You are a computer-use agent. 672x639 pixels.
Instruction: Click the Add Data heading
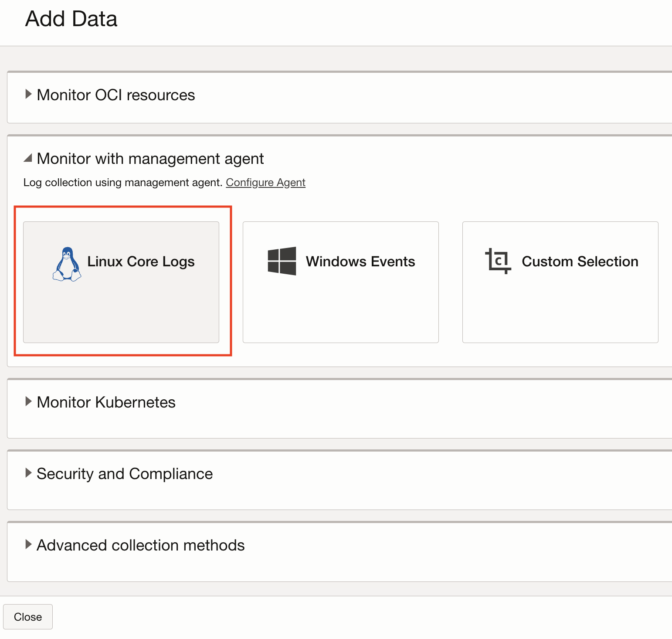tap(71, 18)
